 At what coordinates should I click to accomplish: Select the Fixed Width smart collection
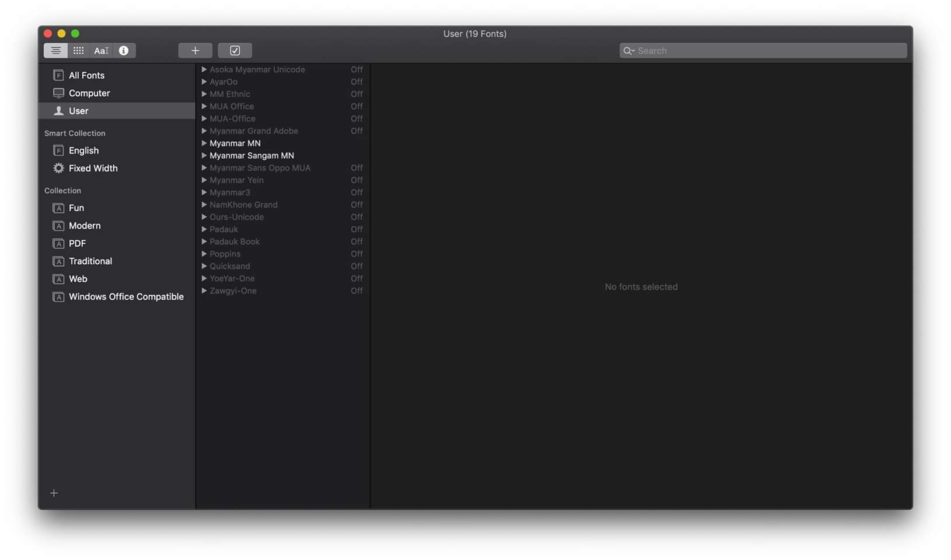pyautogui.click(x=117, y=168)
